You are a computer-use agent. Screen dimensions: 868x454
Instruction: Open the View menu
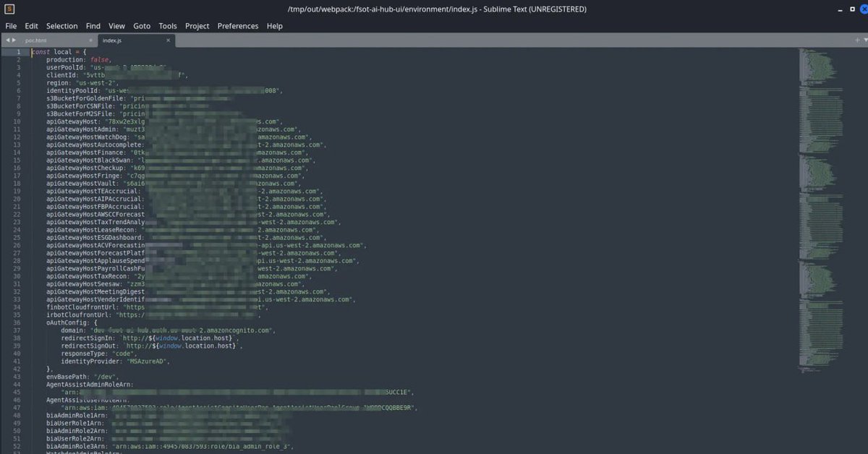pyautogui.click(x=116, y=26)
